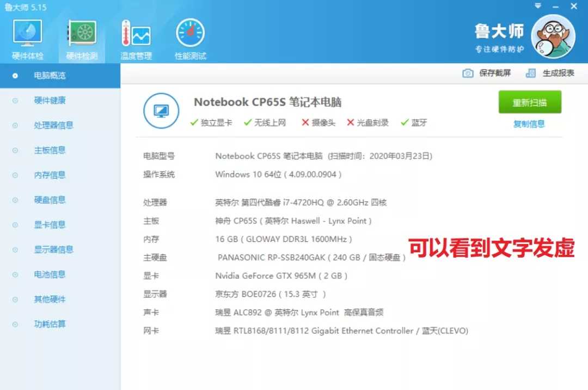Click the 鲁大师 mascot avatar
588x390 pixels.
[553, 36]
